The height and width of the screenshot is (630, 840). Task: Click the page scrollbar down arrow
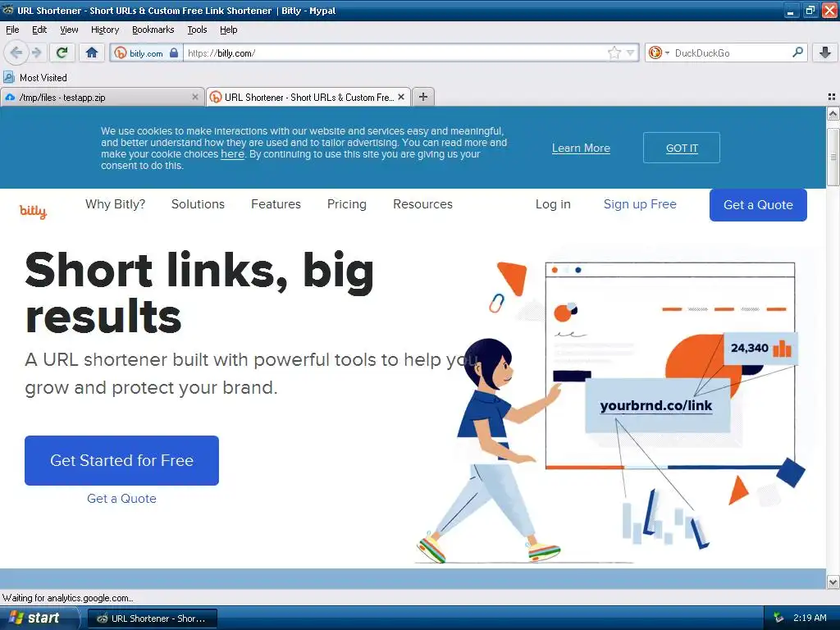(x=833, y=582)
